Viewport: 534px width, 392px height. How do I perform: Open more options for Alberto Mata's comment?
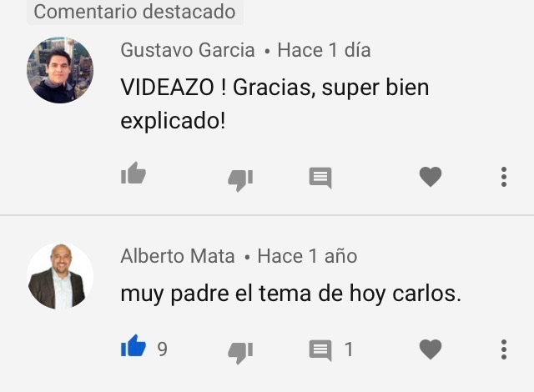pyautogui.click(x=504, y=349)
